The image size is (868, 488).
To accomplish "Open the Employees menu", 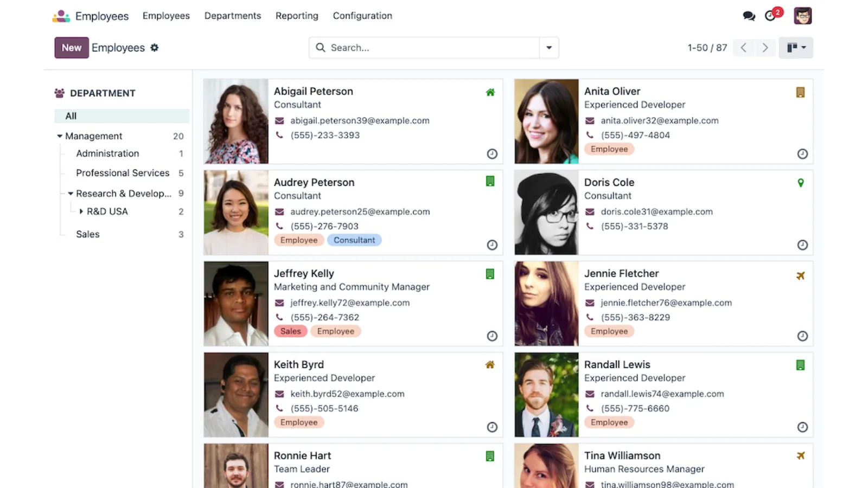I will [166, 16].
